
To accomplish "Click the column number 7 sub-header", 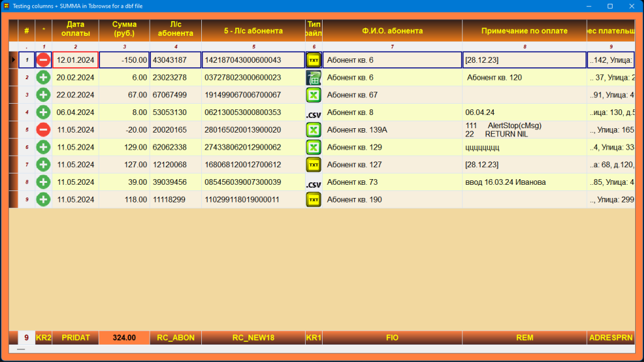I will click(392, 47).
